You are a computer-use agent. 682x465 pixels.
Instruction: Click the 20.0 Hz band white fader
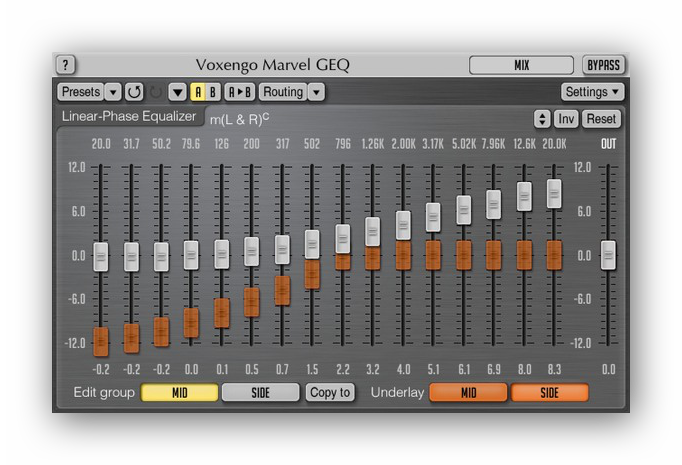[101, 257]
